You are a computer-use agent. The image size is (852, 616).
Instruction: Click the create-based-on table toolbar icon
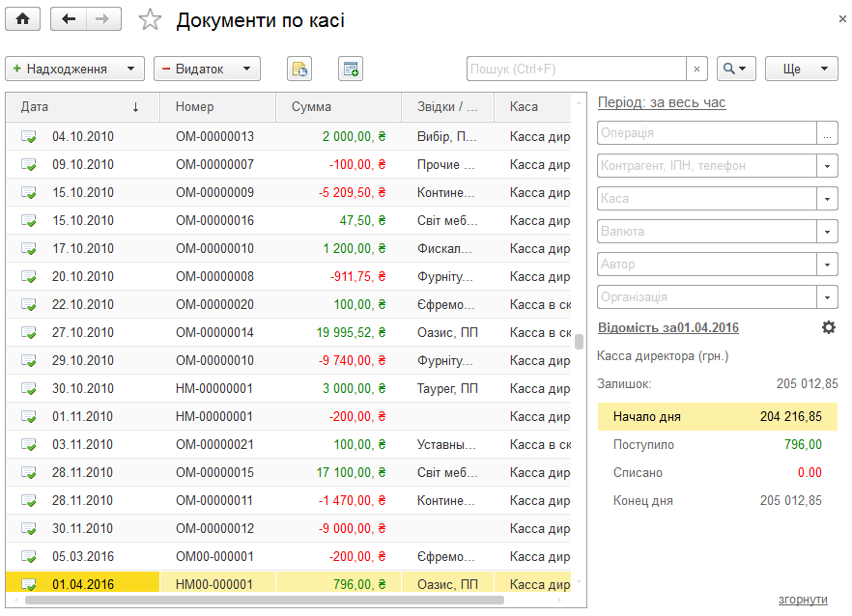pos(351,69)
